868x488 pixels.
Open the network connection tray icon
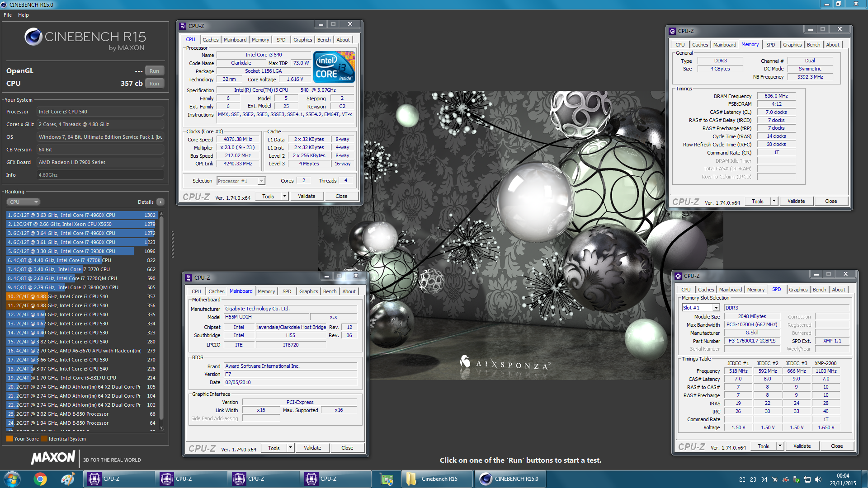click(807, 479)
